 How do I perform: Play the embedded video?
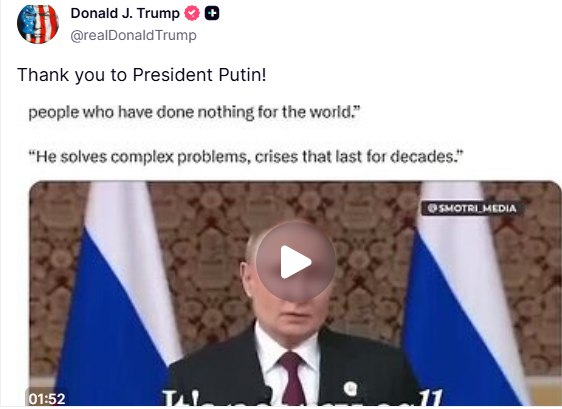pos(296,262)
